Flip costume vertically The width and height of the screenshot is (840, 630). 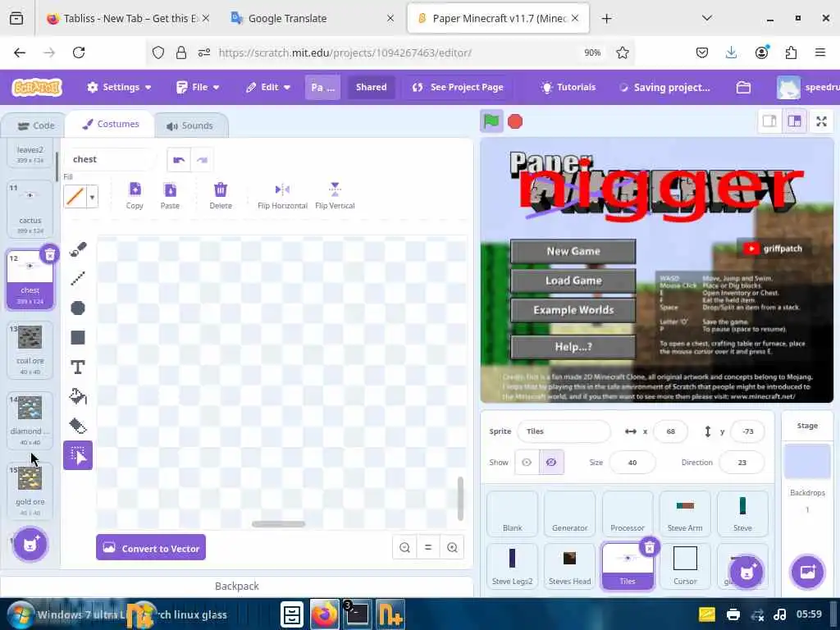(x=335, y=195)
